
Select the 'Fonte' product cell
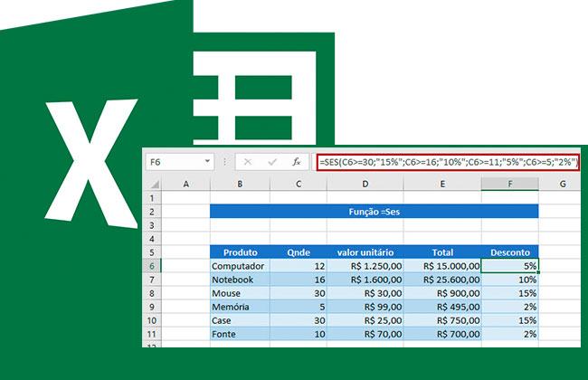click(240, 334)
